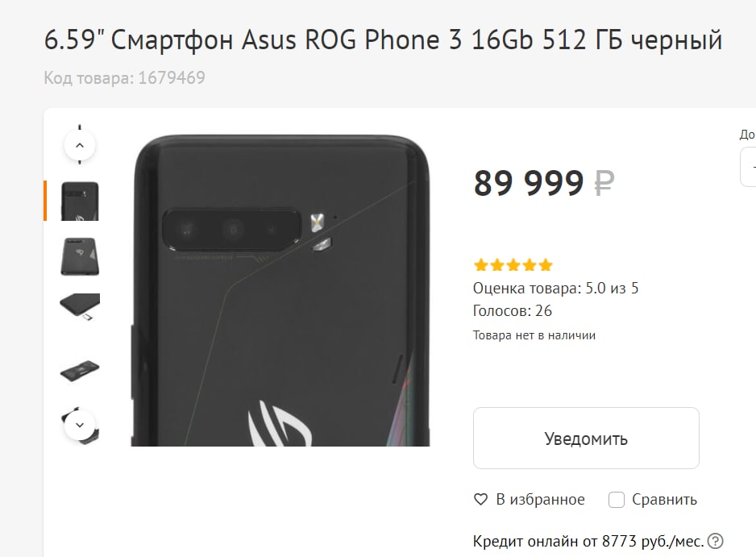Screen dimensions: 756x557
Task: Click the Оценка товара: 5.0 из 5 text
Action: click(x=555, y=289)
